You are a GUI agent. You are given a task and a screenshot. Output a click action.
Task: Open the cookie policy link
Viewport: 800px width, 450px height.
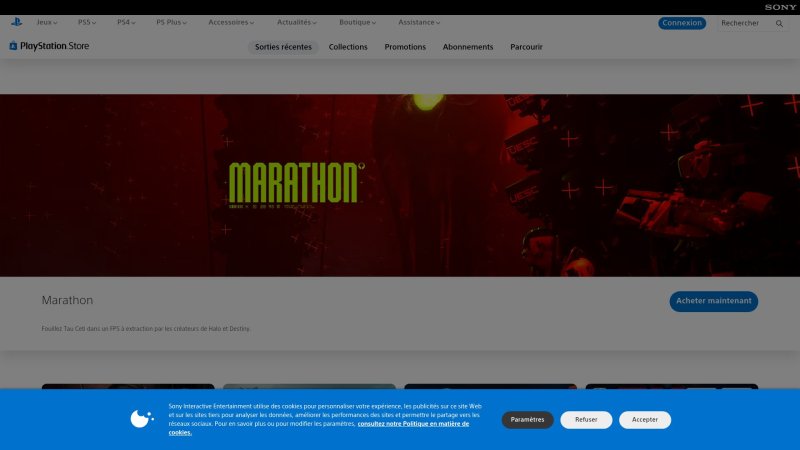tap(412, 424)
